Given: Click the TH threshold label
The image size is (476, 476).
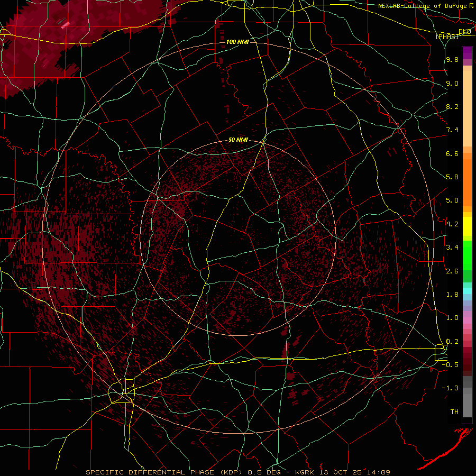Looking at the screenshot, I should 454,412.
